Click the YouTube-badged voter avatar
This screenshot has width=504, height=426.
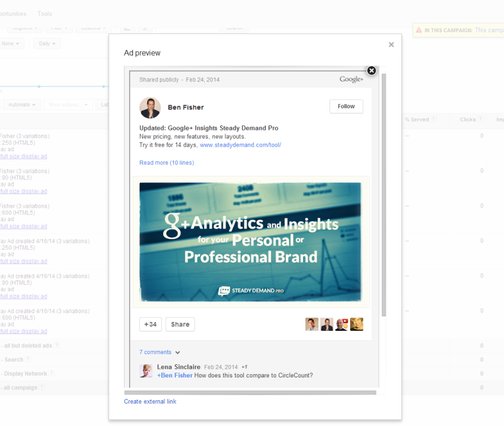click(341, 324)
